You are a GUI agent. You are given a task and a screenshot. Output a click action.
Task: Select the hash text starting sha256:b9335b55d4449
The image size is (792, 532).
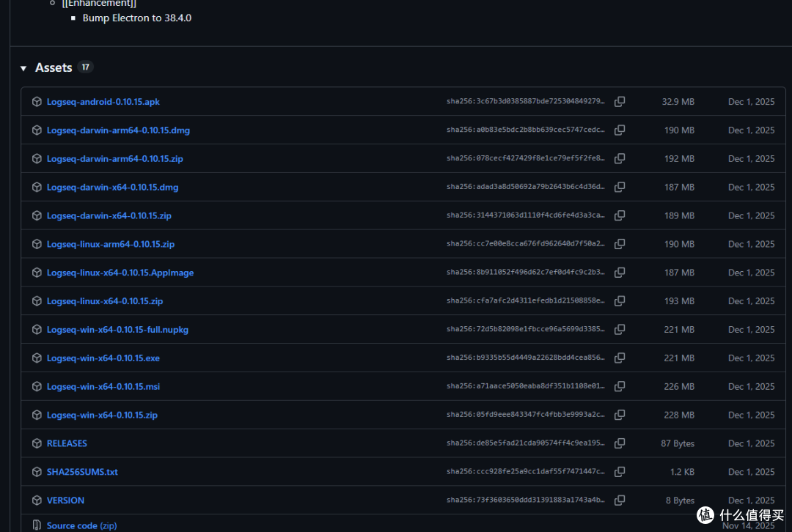click(525, 358)
